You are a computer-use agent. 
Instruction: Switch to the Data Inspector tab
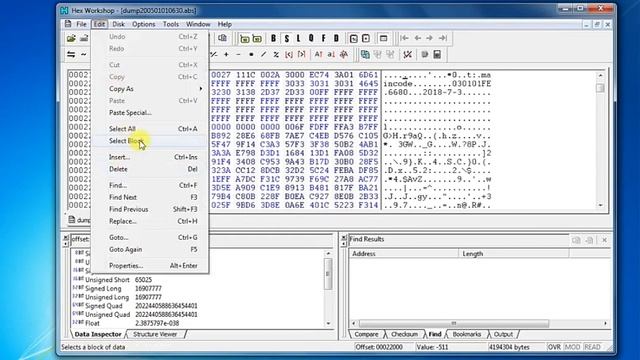pos(98,334)
